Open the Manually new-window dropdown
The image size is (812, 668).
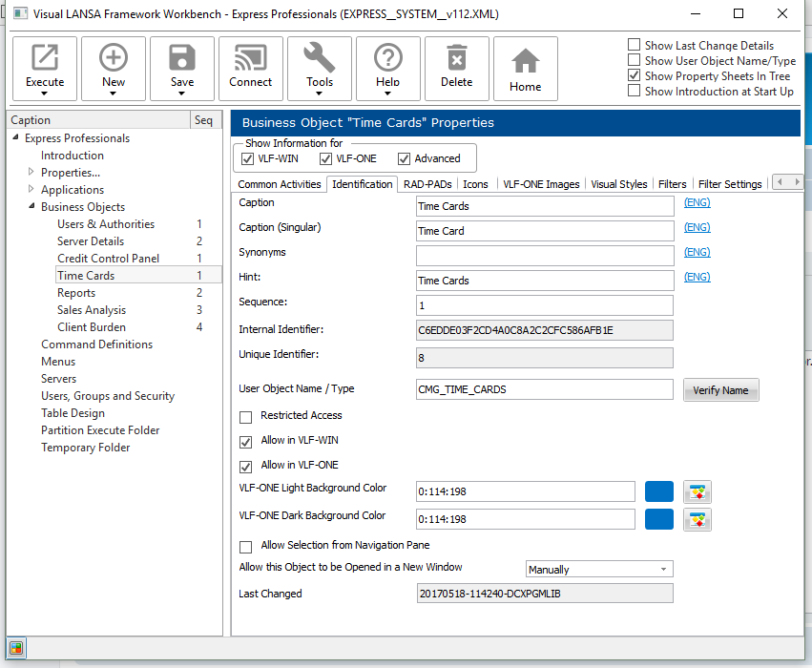pyautogui.click(x=663, y=569)
